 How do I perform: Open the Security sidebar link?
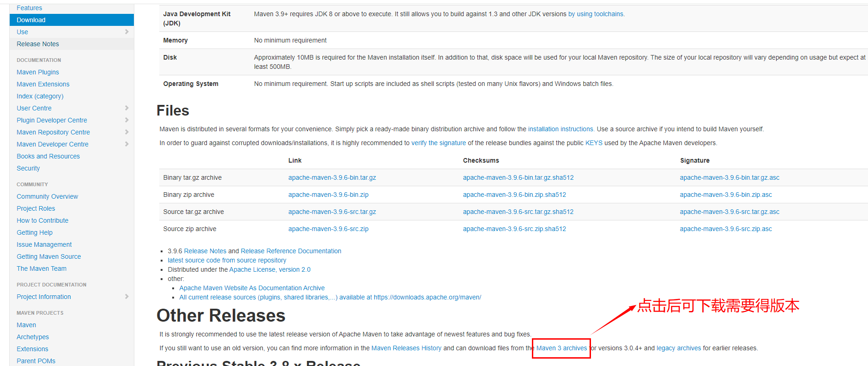28,168
